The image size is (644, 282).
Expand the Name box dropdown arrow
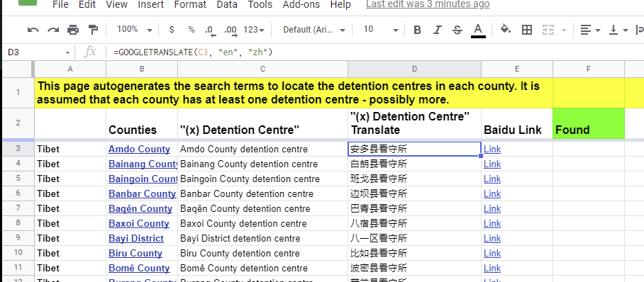67,52
